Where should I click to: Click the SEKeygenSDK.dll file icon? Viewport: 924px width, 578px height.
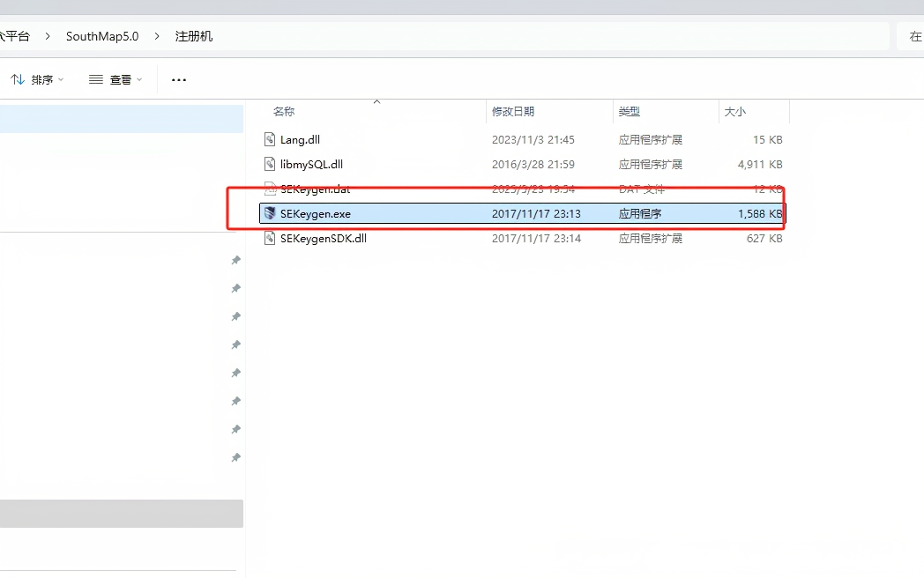click(x=269, y=238)
